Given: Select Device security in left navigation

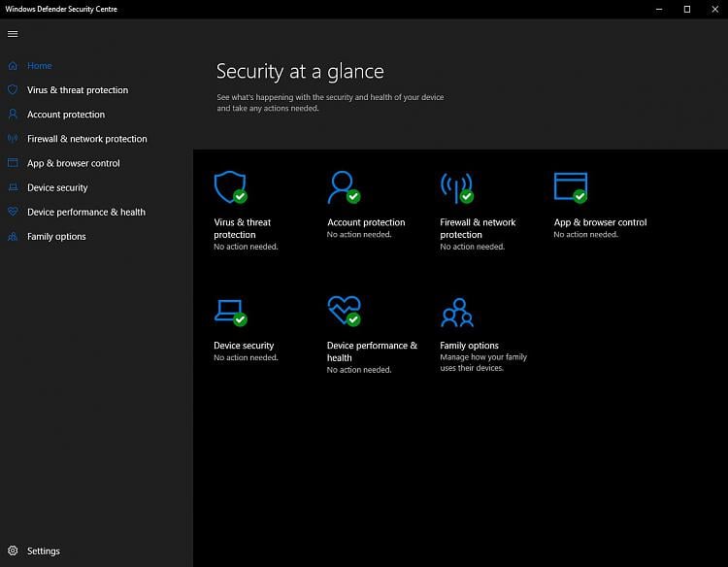Looking at the screenshot, I should coord(57,187).
